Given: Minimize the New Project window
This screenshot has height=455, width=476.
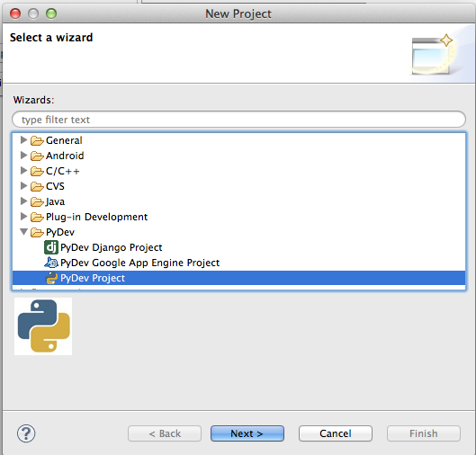Looking at the screenshot, I should click(x=33, y=13).
